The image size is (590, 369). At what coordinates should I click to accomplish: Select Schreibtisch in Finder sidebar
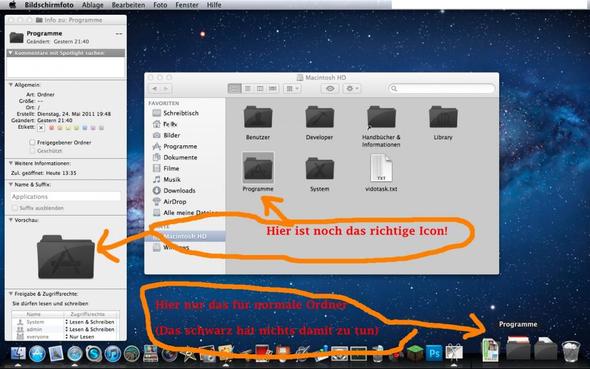181,113
